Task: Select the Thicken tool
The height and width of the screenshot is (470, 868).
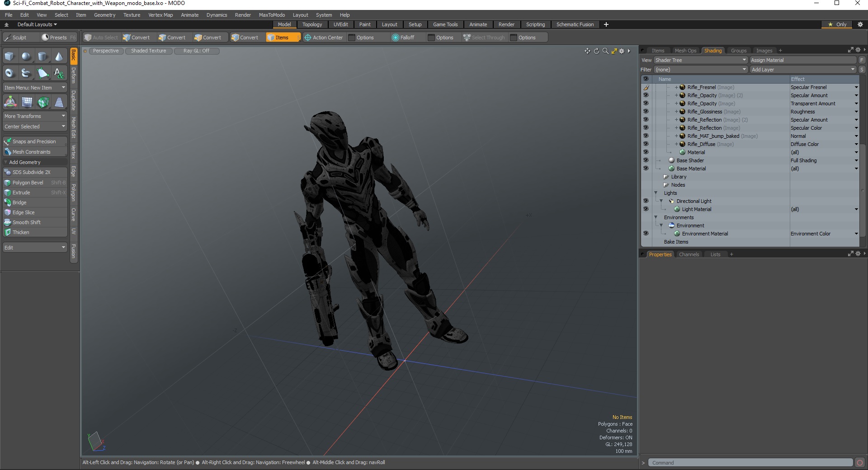Action: [21, 232]
